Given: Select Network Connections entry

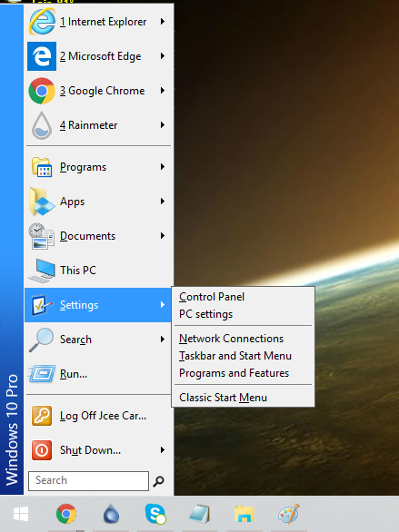Looking at the screenshot, I should click(231, 339).
